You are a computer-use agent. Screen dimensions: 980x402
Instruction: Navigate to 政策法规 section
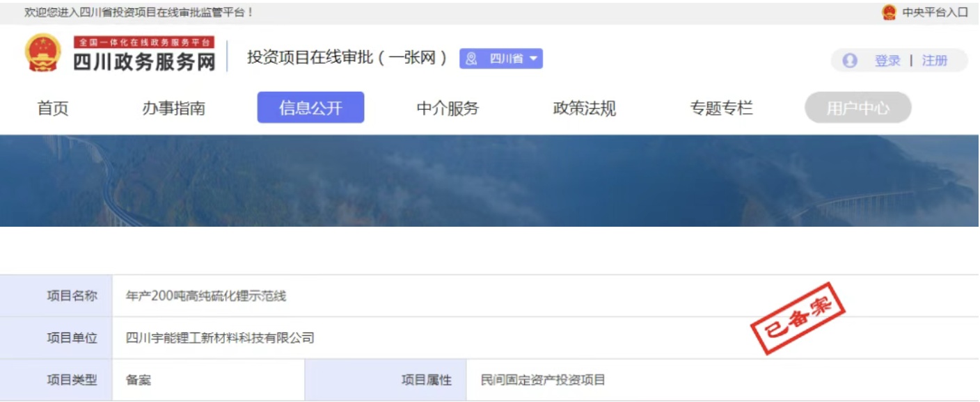tap(584, 108)
